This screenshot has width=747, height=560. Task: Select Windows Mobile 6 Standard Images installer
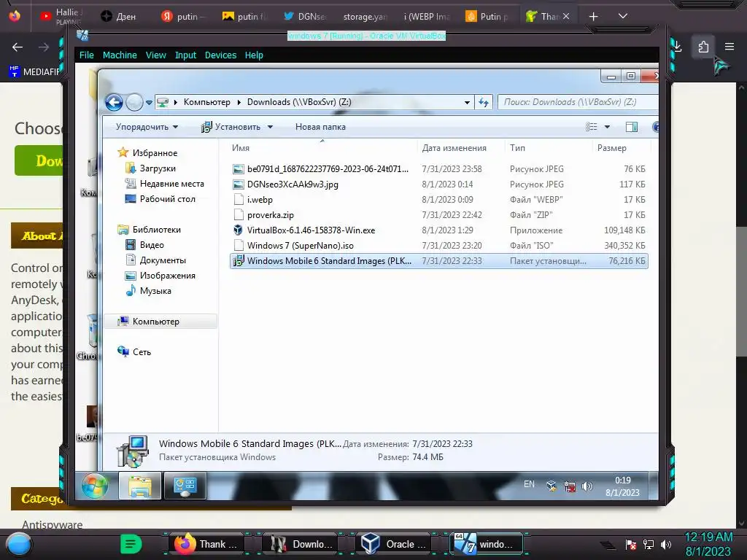pos(438,261)
